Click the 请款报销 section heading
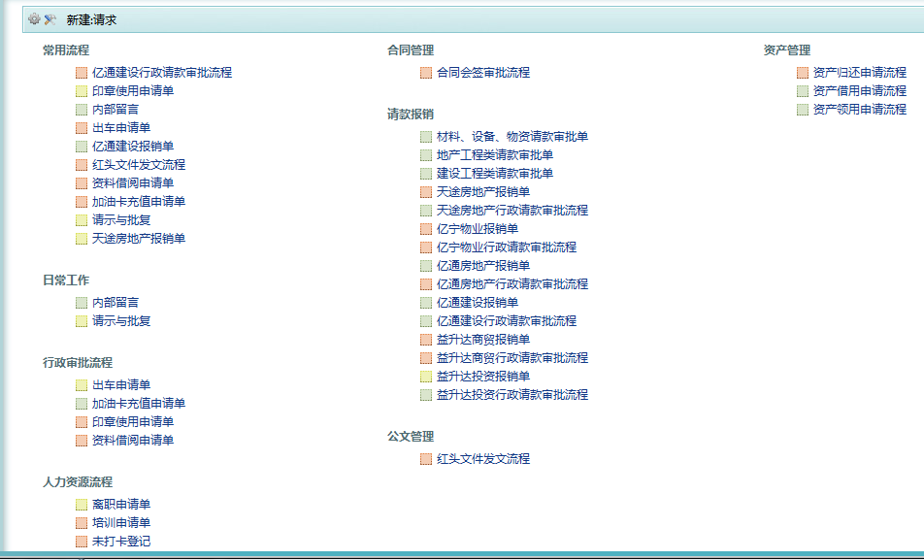 point(411,115)
